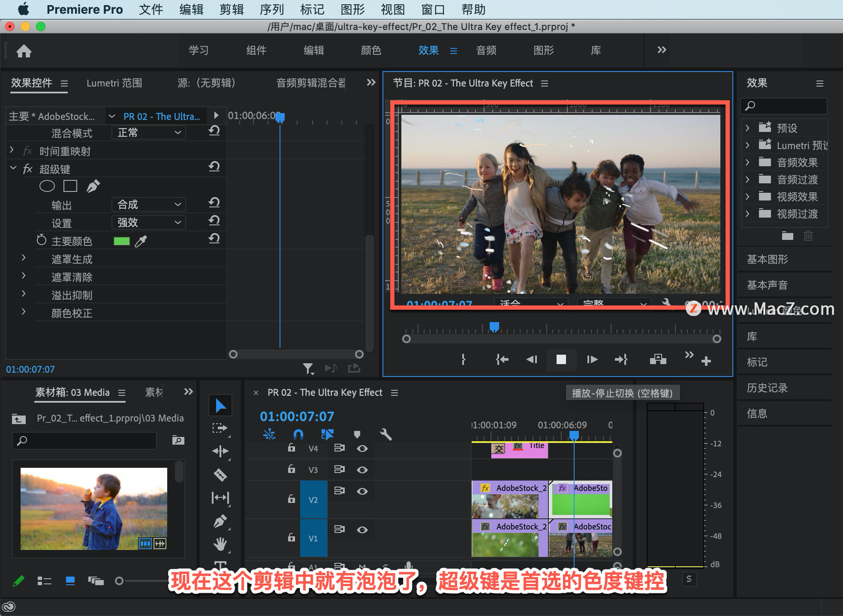843x616 pixels.
Task: Expand the 预设 folder in Effects
Action: [747, 128]
